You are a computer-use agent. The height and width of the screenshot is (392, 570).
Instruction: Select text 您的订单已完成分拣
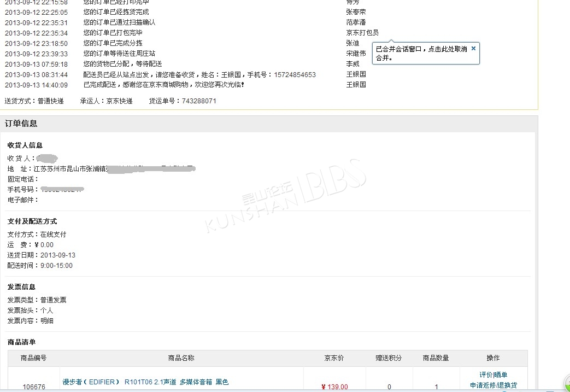pos(113,43)
